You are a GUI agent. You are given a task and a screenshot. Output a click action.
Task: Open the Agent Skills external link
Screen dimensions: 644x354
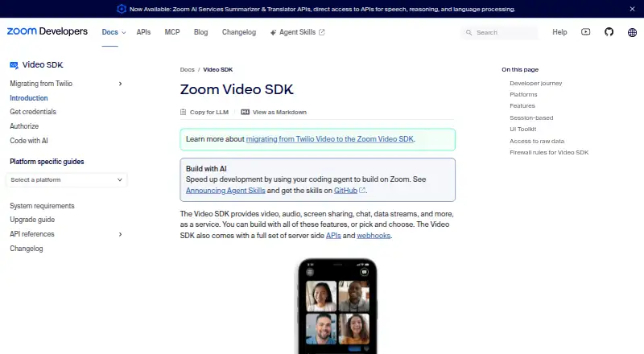[297, 32]
